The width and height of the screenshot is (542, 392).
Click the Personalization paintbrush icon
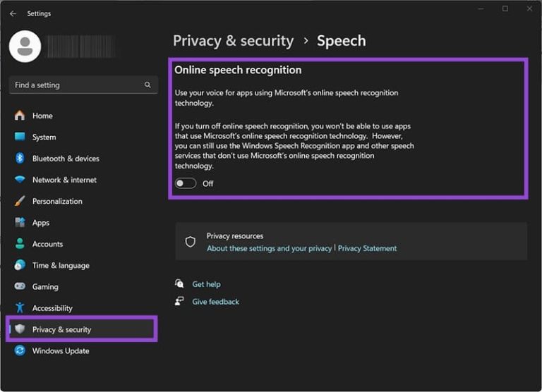click(x=20, y=201)
